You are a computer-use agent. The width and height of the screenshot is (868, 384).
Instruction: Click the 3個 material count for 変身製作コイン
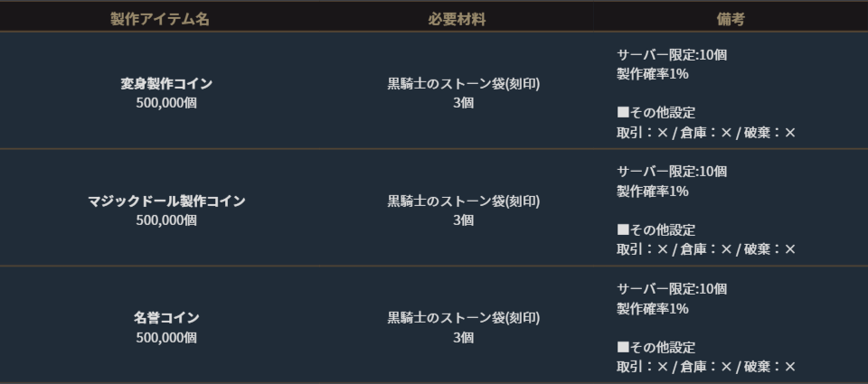pos(463,103)
